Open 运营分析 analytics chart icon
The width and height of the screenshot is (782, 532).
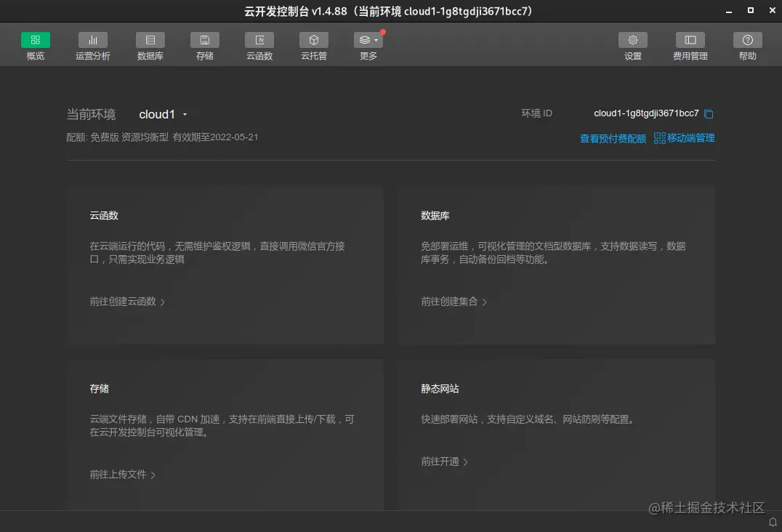(x=93, y=40)
